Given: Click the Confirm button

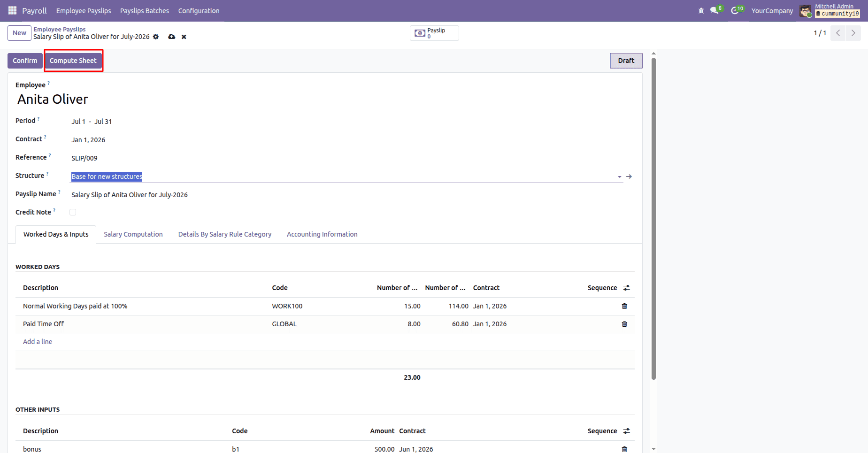Looking at the screenshot, I should pyautogui.click(x=25, y=61).
